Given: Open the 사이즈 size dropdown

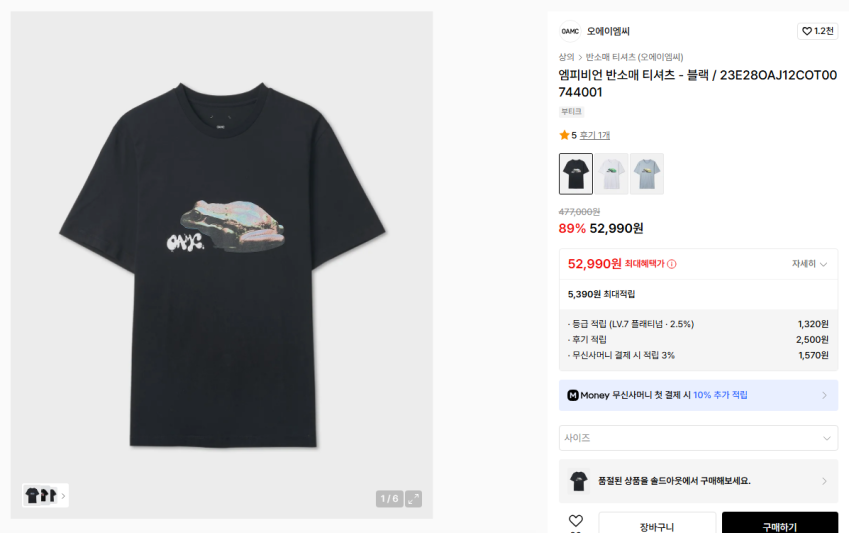Looking at the screenshot, I should click(698, 438).
